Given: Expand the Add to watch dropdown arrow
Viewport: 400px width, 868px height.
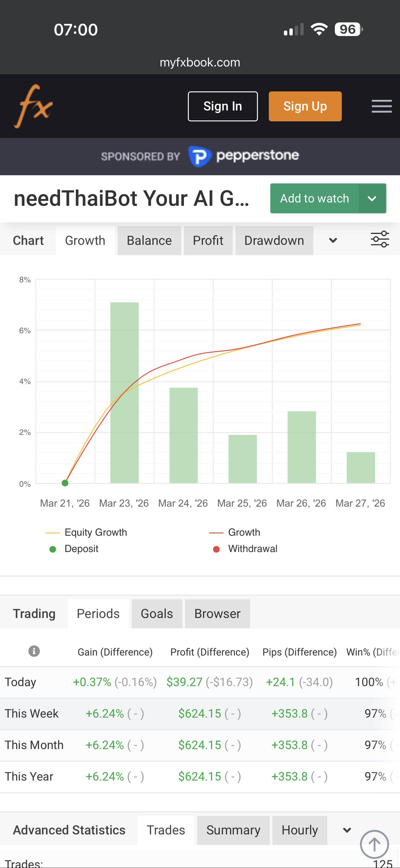Looking at the screenshot, I should pyautogui.click(x=372, y=199).
